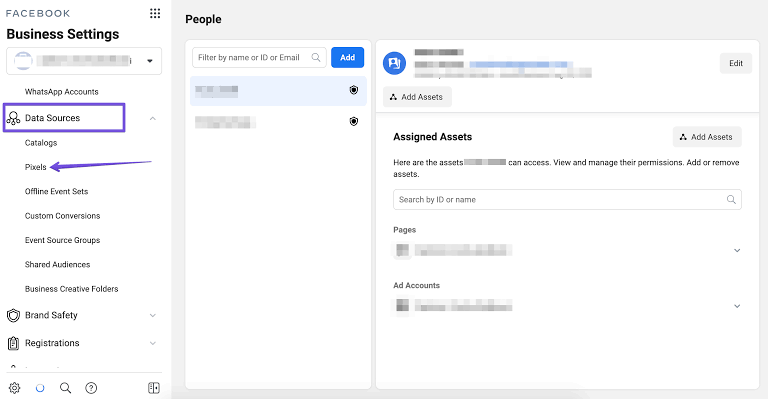Open Event Source Groups
This screenshot has height=399, width=768.
(x=63, y=240)
